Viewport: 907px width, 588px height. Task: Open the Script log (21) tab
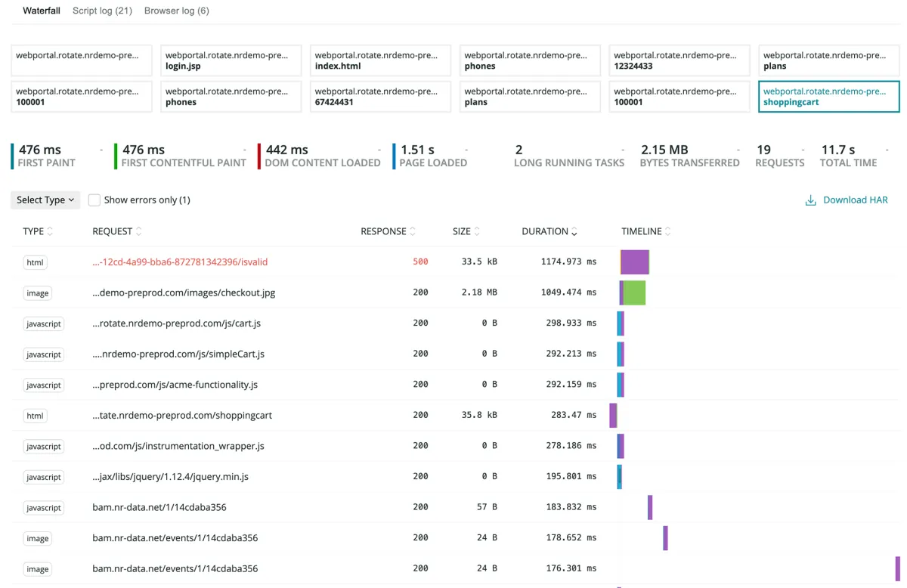click(102, 11)
